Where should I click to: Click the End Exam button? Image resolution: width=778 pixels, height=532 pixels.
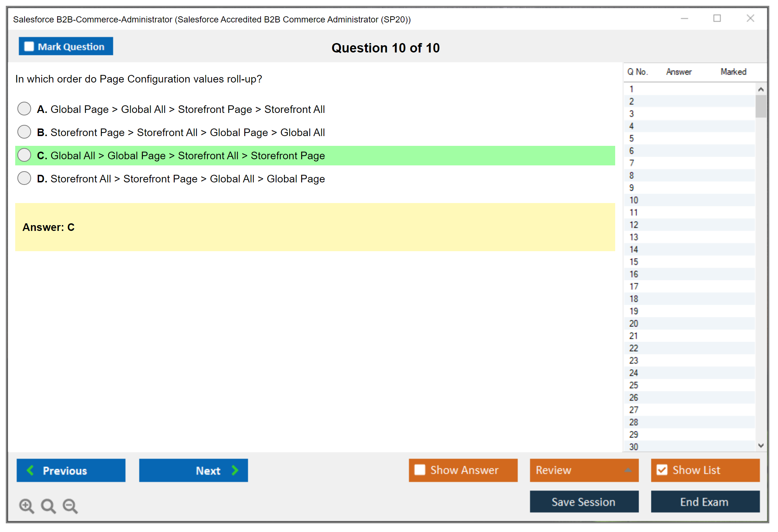click(x=705, y=502)
